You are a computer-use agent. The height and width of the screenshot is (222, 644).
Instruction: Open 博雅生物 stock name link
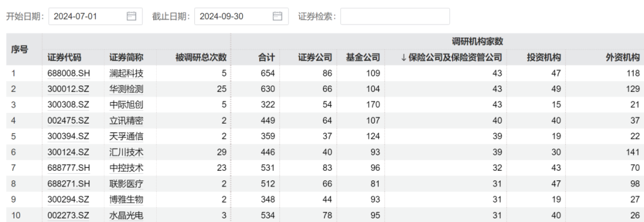tap(126, 200)
